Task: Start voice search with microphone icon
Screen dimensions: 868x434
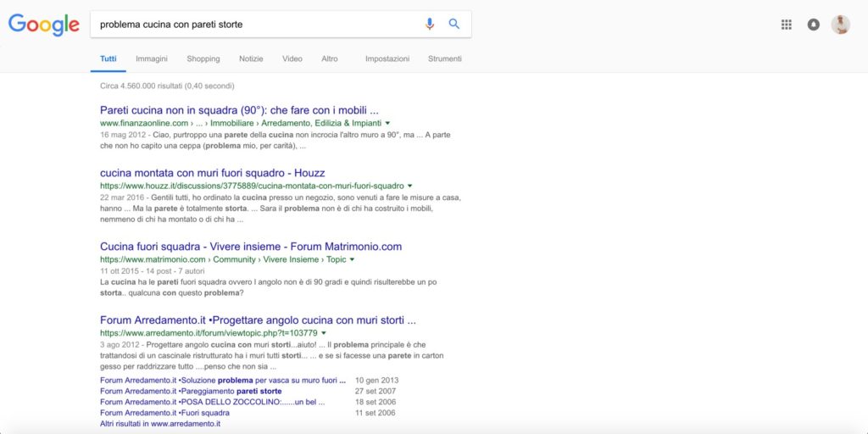Action: point(430,25)
